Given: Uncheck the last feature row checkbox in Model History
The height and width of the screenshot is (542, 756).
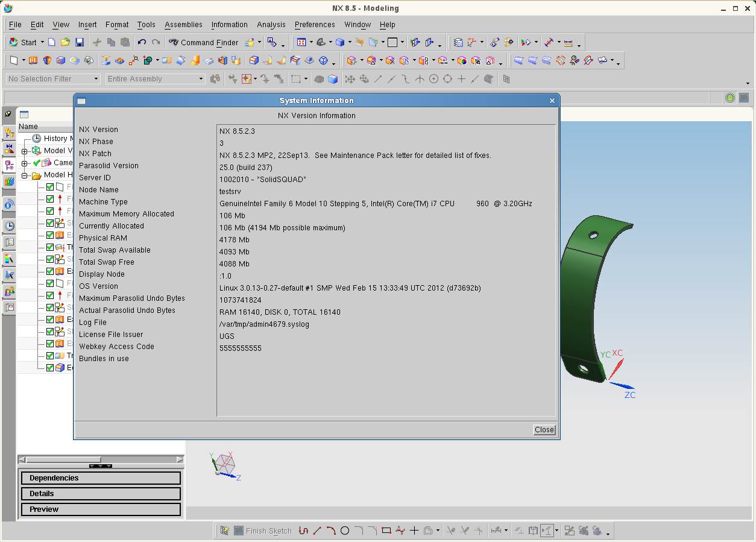Looking at the screenshot, I should (x=50, y=368).
